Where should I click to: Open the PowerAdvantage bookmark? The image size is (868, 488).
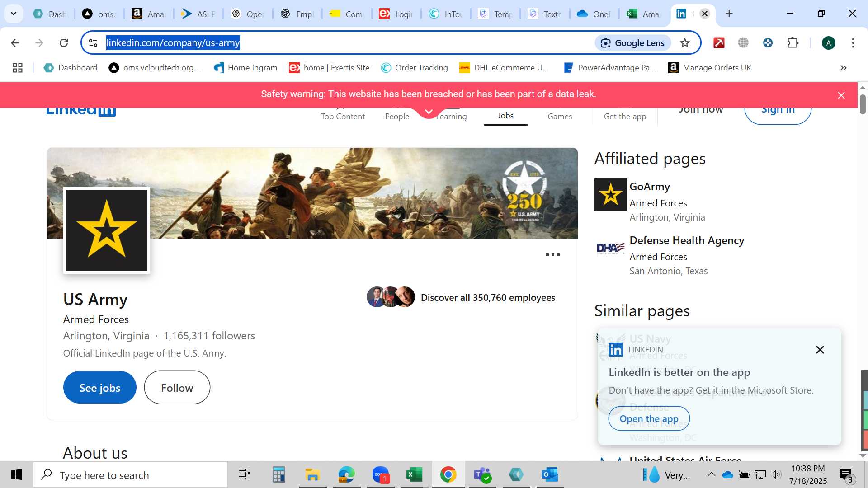point(609,68)
